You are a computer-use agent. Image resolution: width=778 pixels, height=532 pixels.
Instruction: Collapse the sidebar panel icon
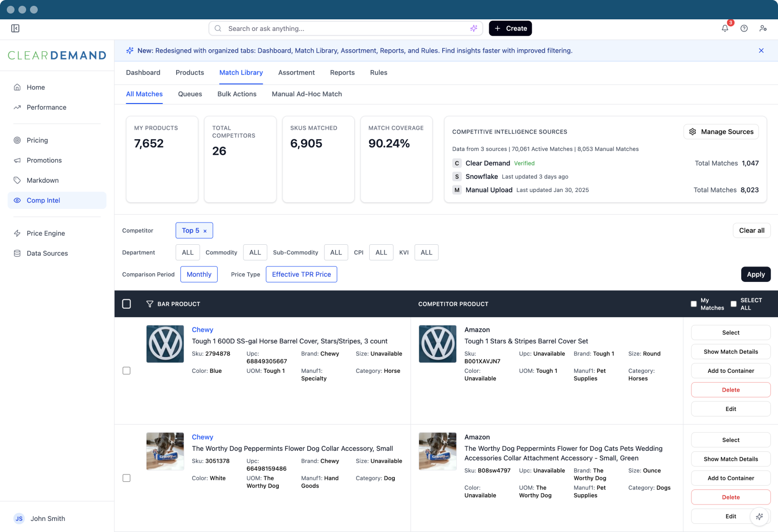(x=15, y=29)
